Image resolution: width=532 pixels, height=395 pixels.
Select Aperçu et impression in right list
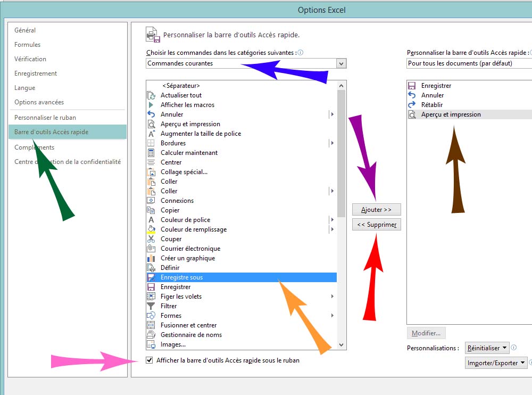pos(470,114)
